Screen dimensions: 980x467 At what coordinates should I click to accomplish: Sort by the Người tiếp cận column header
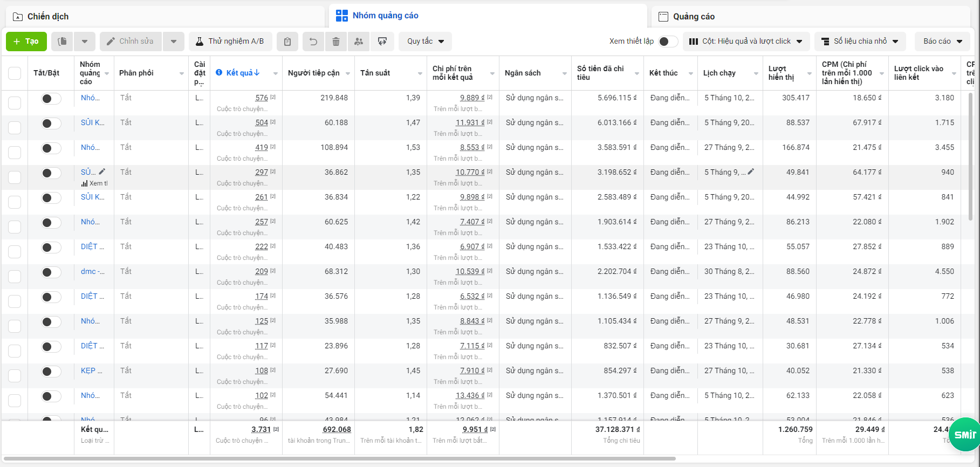tap(313, 73)
